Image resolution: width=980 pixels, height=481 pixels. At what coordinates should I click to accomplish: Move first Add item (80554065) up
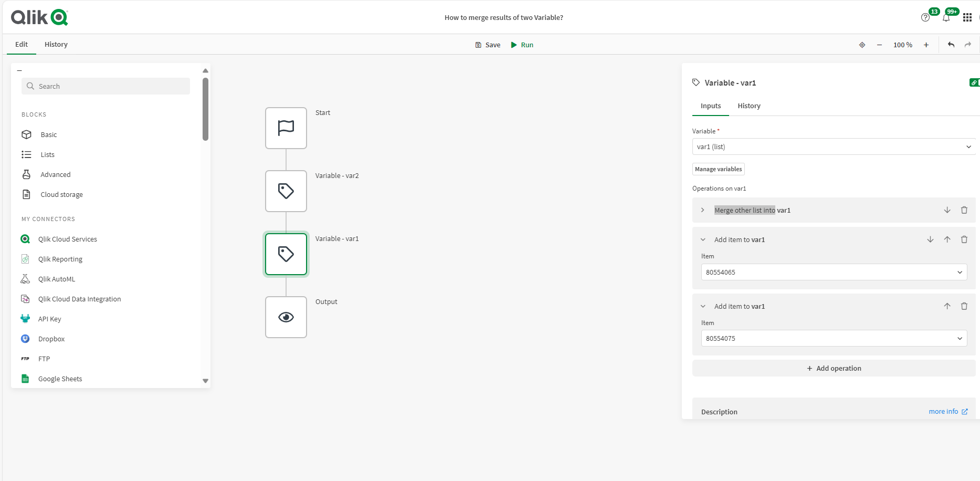click(x=947, y=239)
